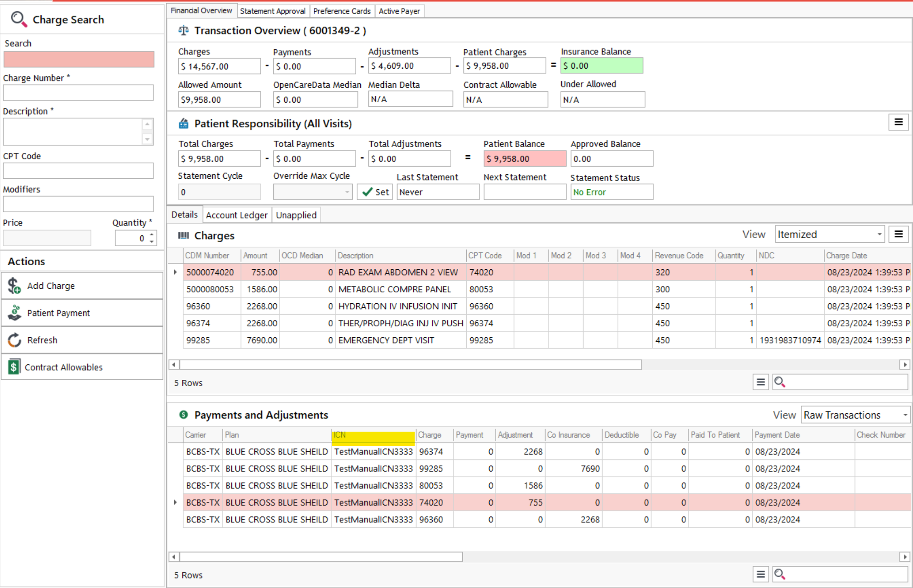Click the yellow-highlighted ICN column header
913x588 pixels.
[373, 435]
